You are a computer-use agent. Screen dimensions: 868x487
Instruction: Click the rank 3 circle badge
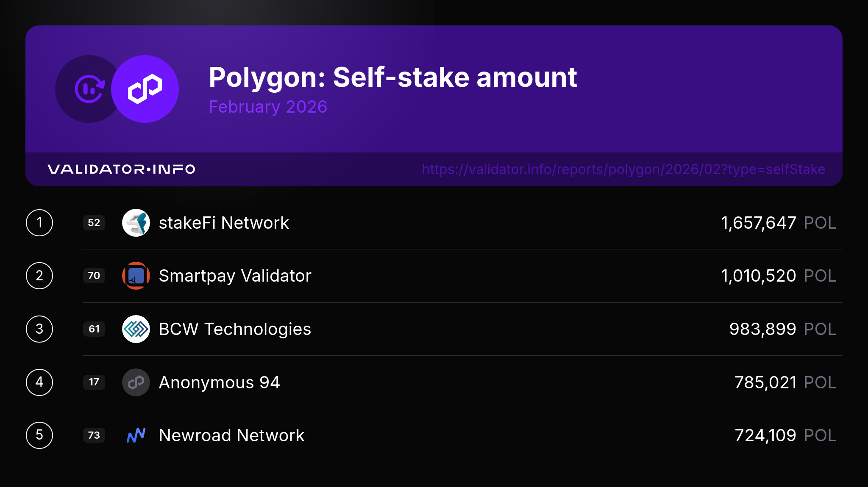click(x=39, y=329)
